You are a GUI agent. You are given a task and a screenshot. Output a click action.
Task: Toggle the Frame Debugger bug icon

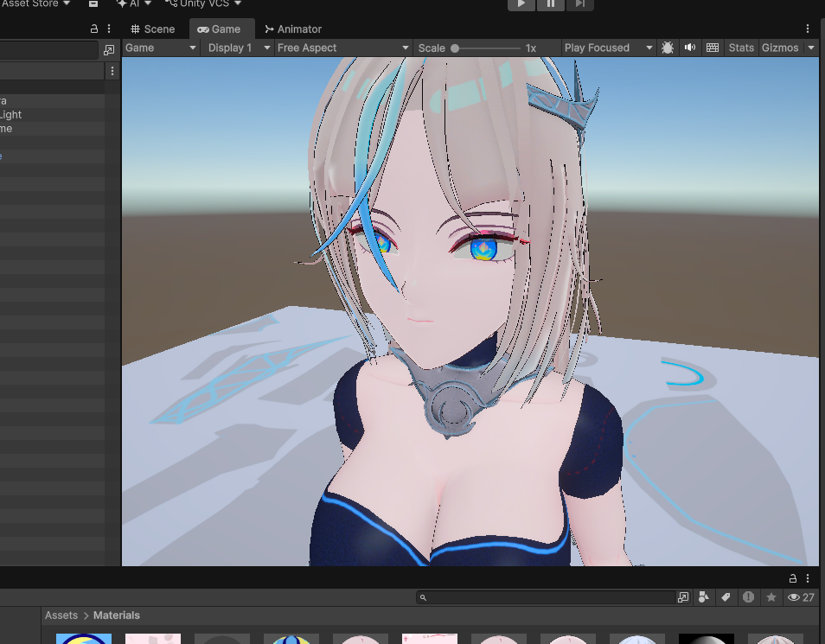[668, 48]
